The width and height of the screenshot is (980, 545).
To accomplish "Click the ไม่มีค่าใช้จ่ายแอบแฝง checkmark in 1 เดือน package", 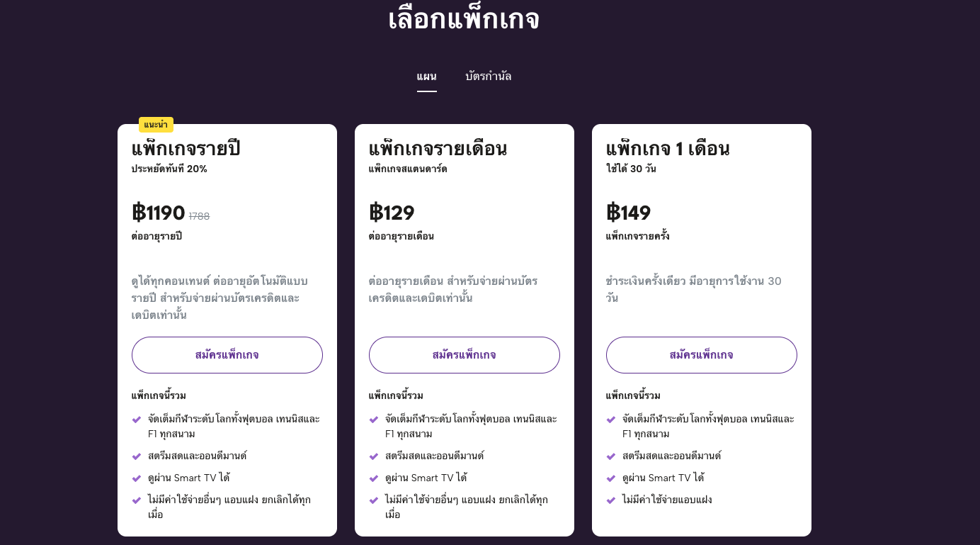I will [x=611, y=500].
